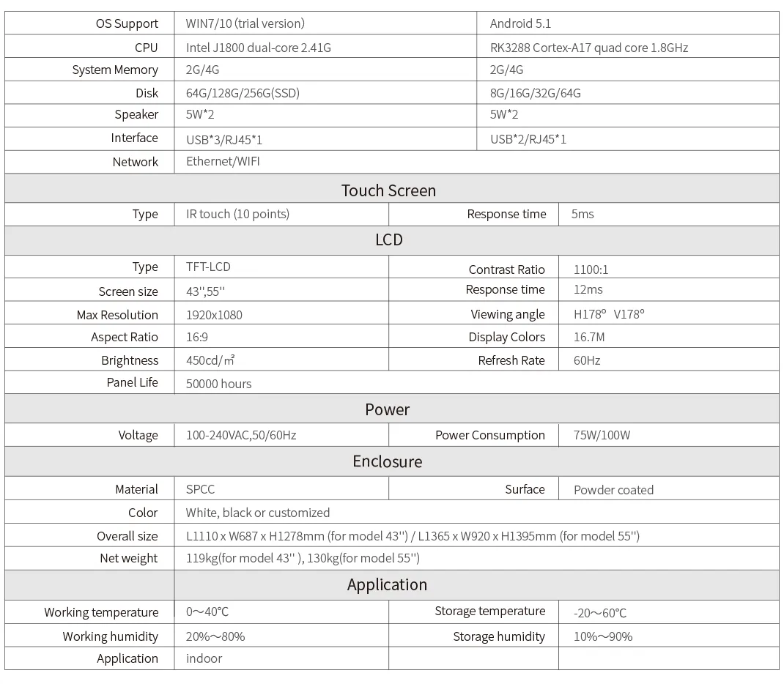Viewport: 784px width, 684px height.
Task: Select the OS Support row label
Action: click(127, 23)
